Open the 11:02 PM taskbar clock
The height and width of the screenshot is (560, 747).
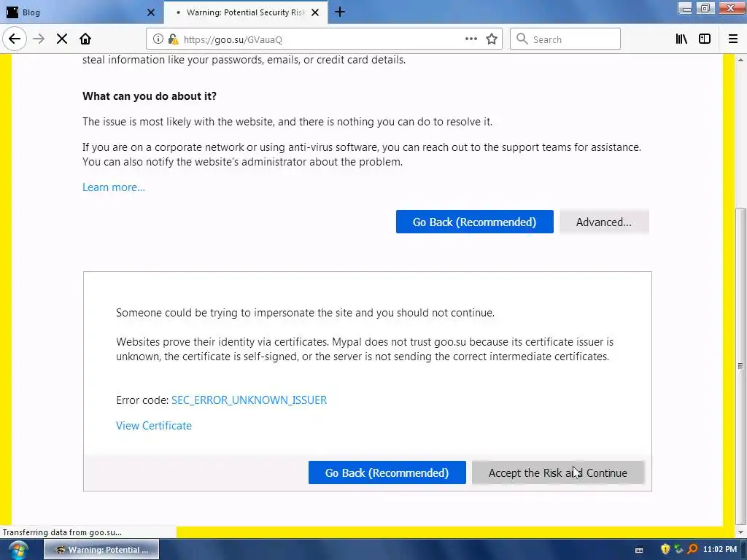pos(720,549)
